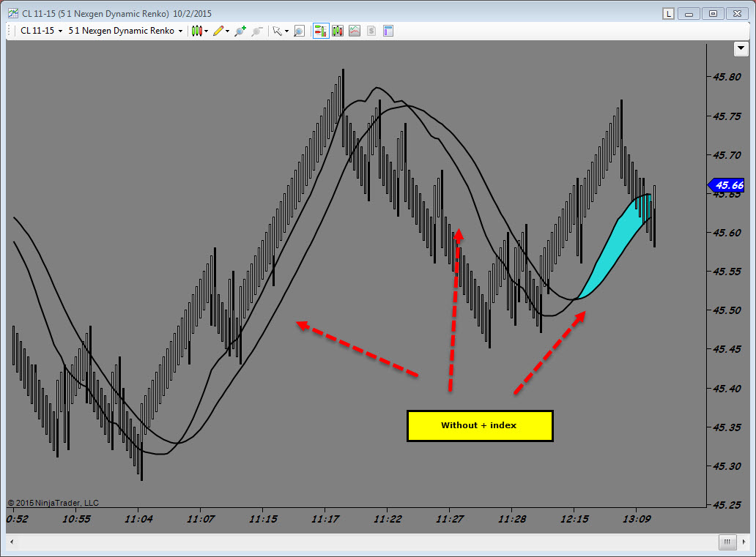
Task: Click the chart window icon in title bar
Action: tap(13, 13)
